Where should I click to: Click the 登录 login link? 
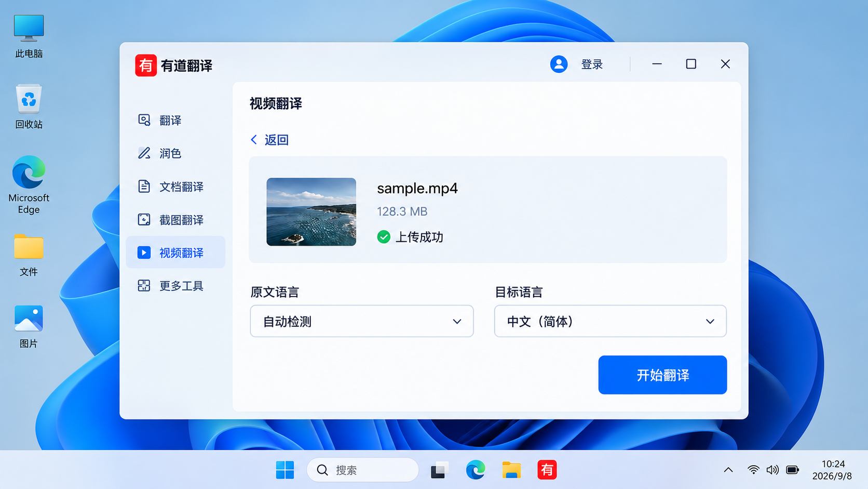coord(592,64)
